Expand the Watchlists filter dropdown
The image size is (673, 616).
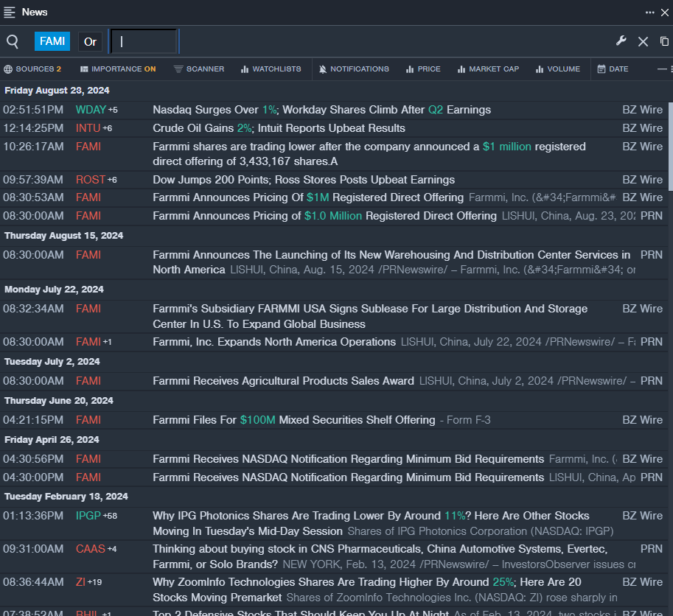click(x=271, y=69)
